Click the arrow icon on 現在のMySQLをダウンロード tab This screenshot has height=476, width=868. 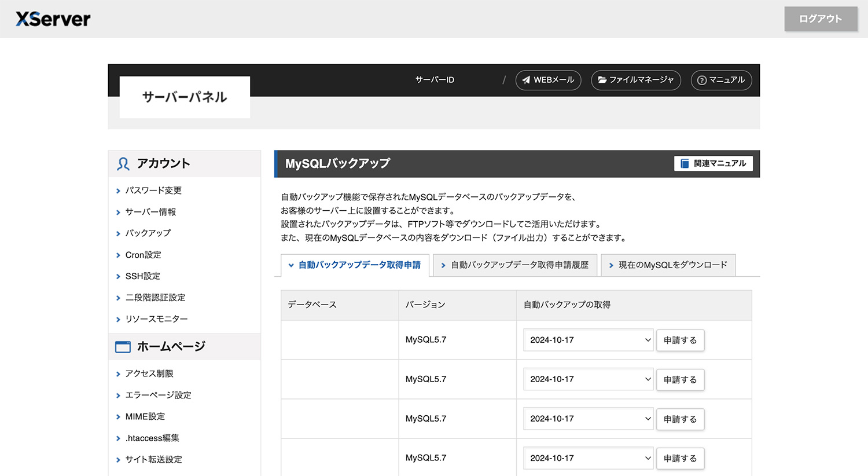pos(611,265)
